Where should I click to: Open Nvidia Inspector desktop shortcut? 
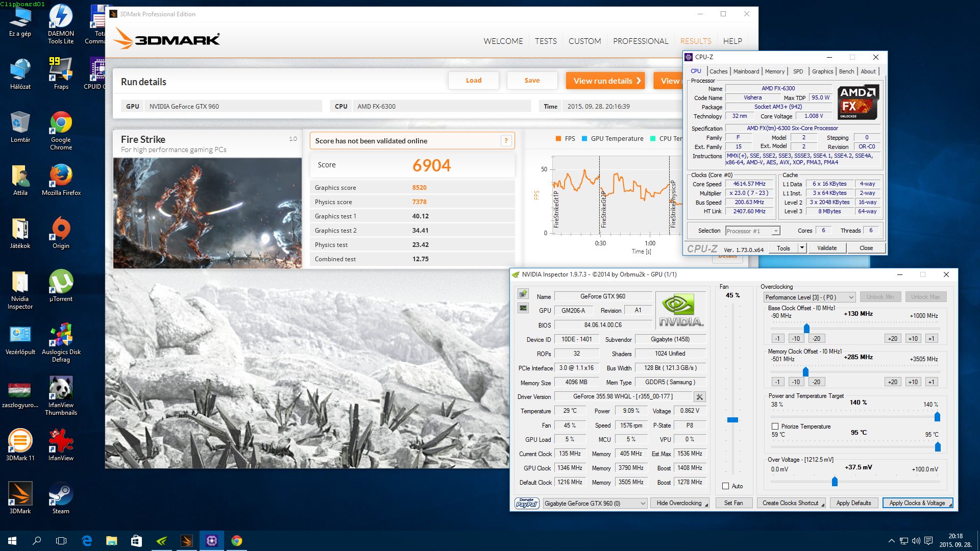click(x=20, y=290)
